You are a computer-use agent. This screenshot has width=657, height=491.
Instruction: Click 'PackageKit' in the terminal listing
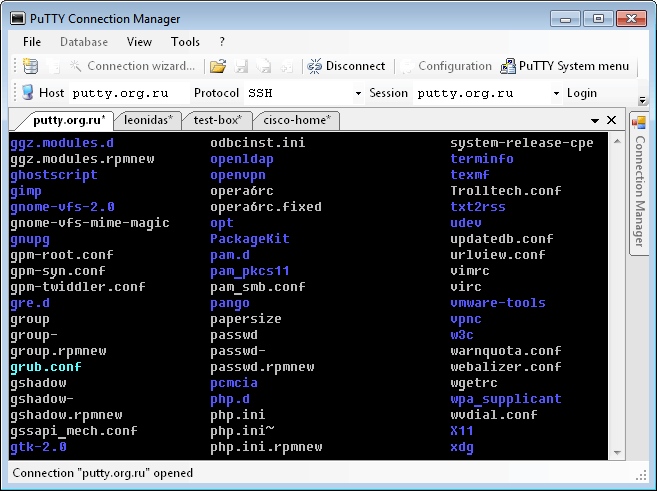point(250,239)
